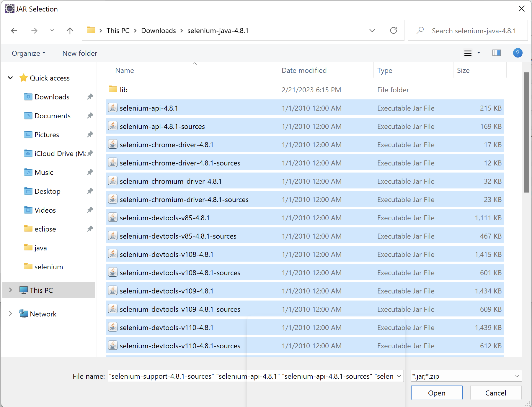Select selenium-devtools-v108-4.8.1-sources file name
This screenshot has width=532, height=407.
click(180, 273)
